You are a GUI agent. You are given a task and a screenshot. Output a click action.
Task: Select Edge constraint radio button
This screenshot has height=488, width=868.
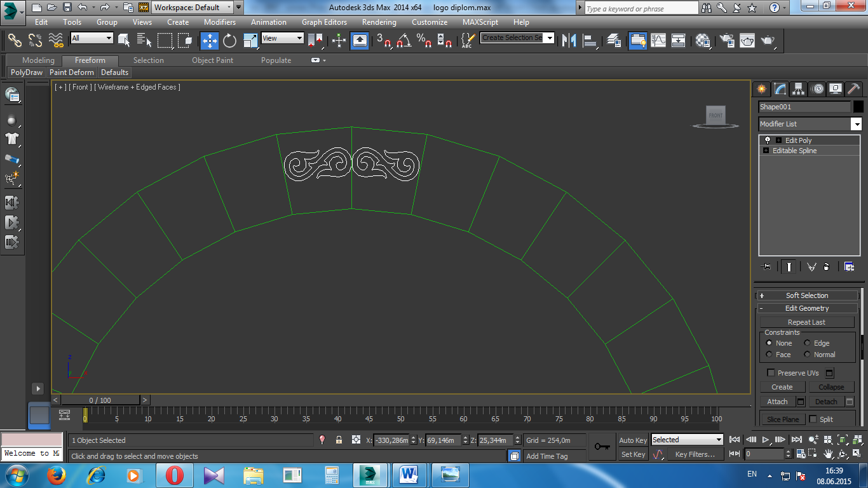point(808,343)
